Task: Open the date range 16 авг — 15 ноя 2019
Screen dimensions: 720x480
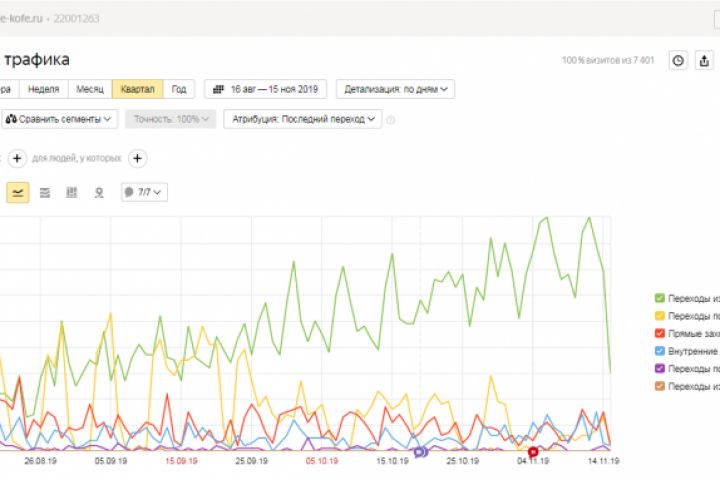Action: (x=264, y=89)
